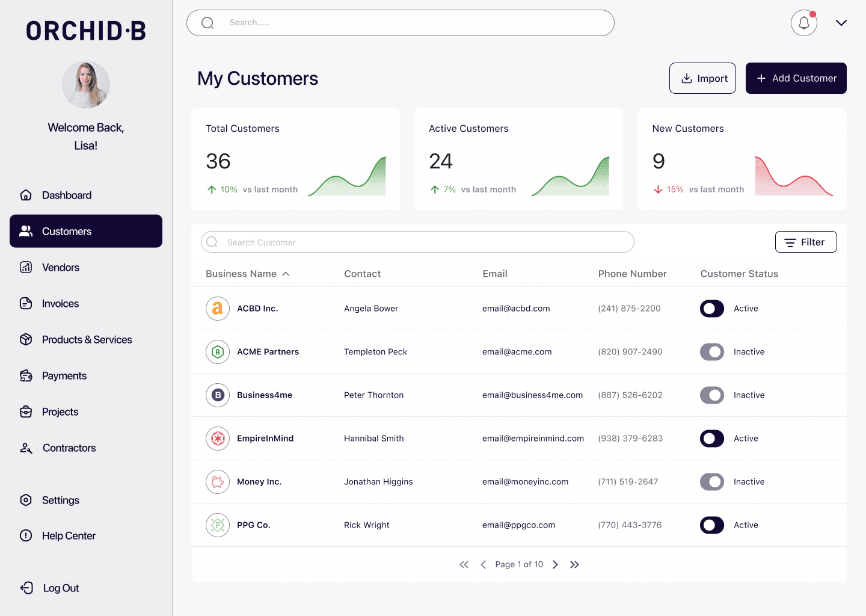Click the ACBD Inc. logo icon
Viewport: 866px width, 616px height.
point(218,309)
